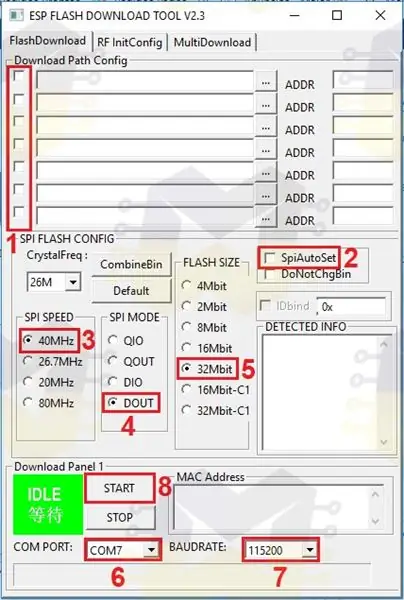Select 20MHz SPI speed
The width and height of the screenshot is (404, 600).
tap(28, 382)
